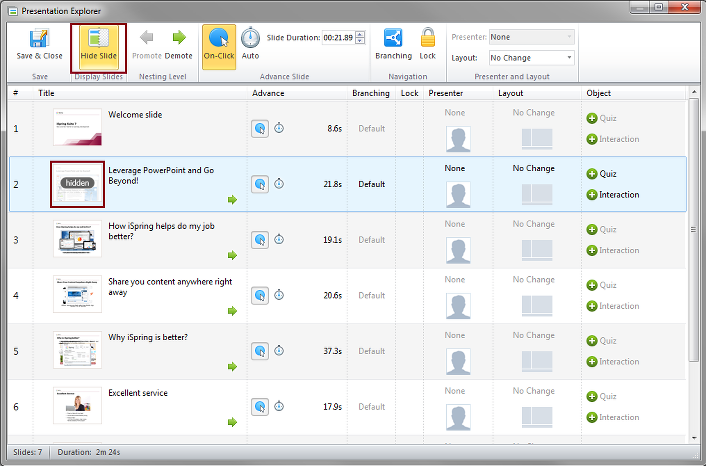Click Default branching for slide 4
This screenshot has height=466, width=706.
point(371,295)
